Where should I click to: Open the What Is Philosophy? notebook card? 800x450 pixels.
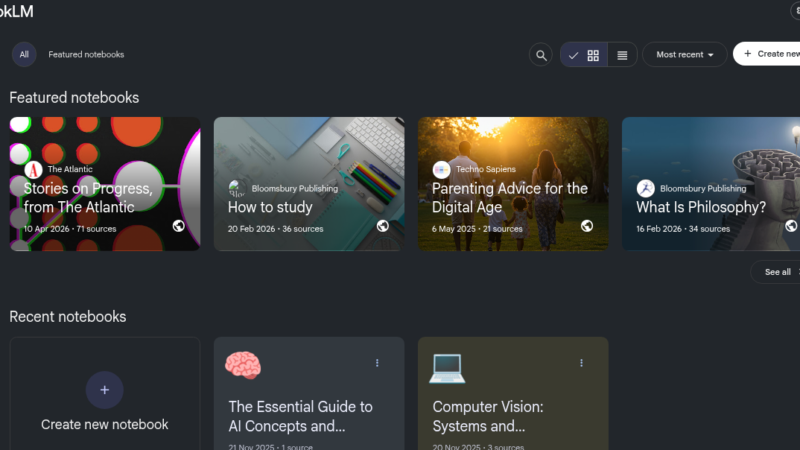coord(711,184)
